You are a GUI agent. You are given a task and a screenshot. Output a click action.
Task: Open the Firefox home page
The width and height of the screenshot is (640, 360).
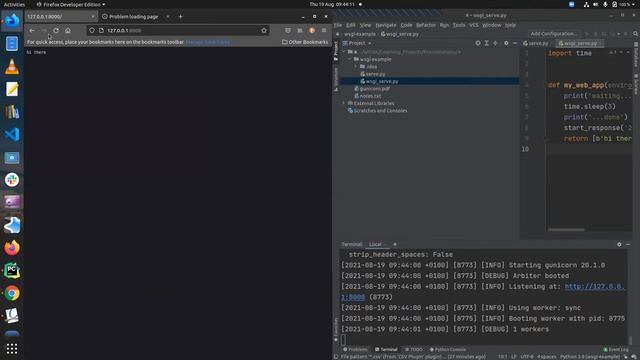pos(68,31)
